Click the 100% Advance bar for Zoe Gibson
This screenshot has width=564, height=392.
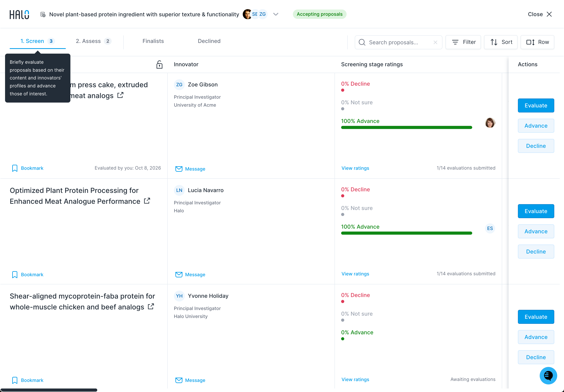pos(406,128)
